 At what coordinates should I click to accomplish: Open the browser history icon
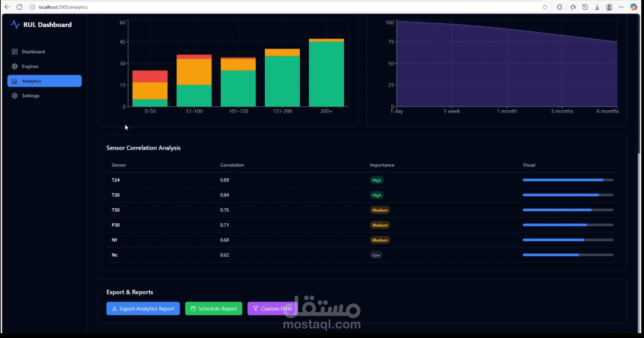[585, 7]
